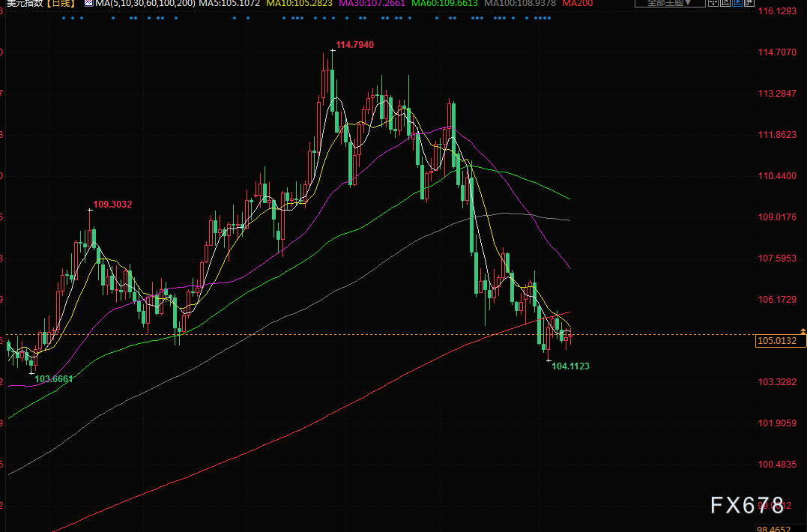807x532 pixels.
Task: Click the 114.7940 high price label
Action: point(354,45)
